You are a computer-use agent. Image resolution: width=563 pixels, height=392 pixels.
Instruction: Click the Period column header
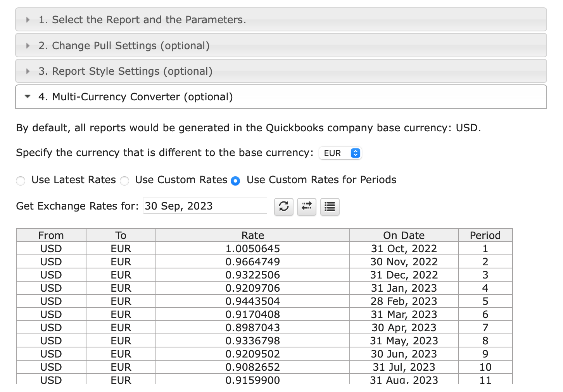(485, 236)
